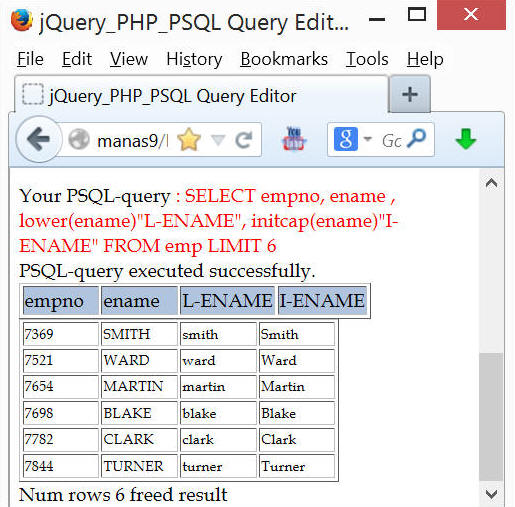The width and height of the screenshot is (515, 507).
Task: Open the Tools menu
Action: coord(367,59)
